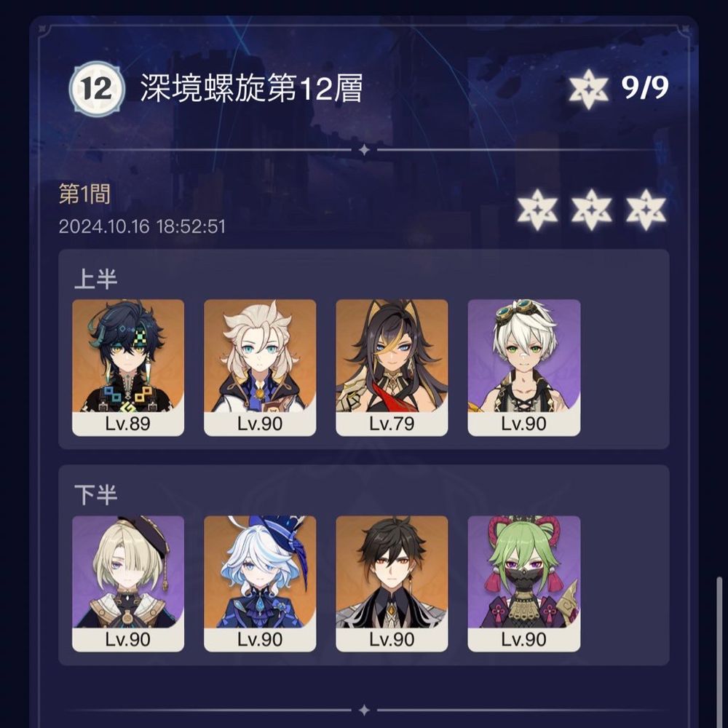The image size is (728, 728).
Task: Select the black-haired Lv.90 character in 下半
Action: point(392,584)
